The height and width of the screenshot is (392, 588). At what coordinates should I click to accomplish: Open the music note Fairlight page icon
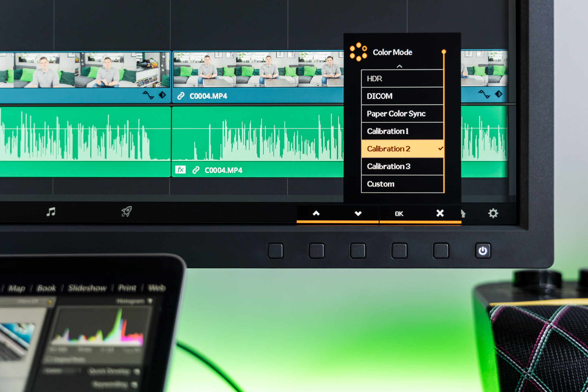(51, 212)
